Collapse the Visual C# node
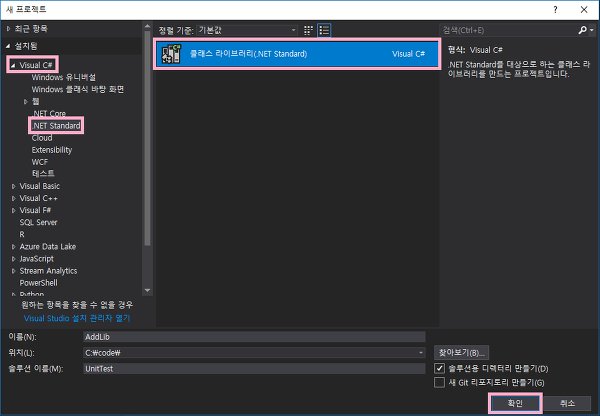The image size is (600, 416). tap(13, 65)
